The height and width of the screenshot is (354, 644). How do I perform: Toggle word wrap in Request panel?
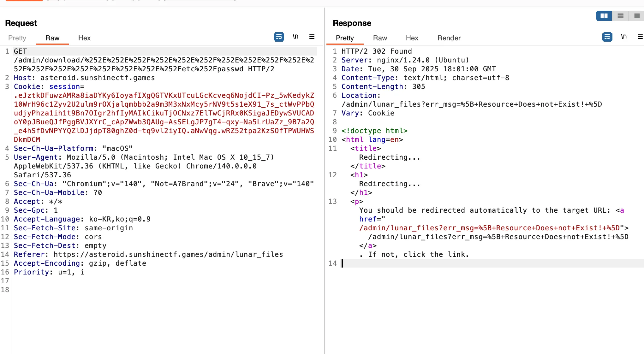pos(279,37)
